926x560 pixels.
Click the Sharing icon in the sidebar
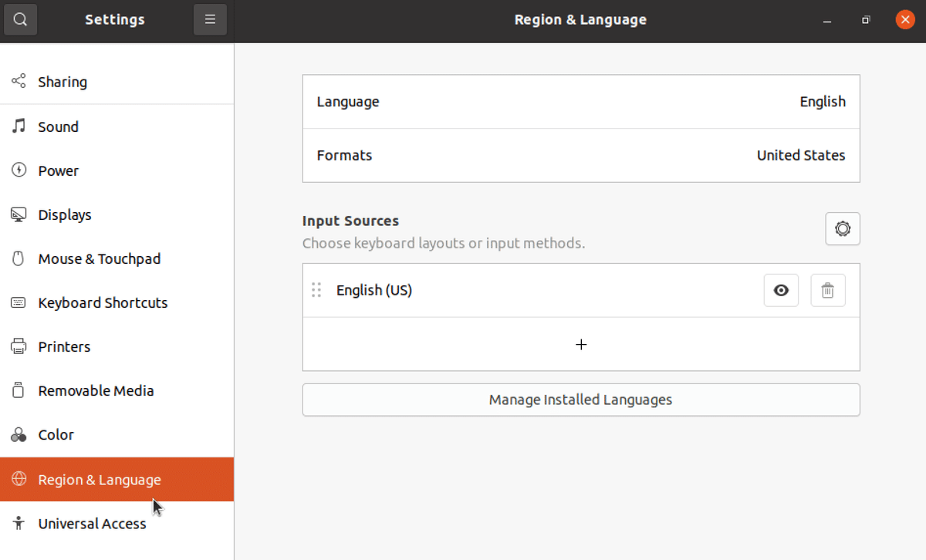19,81
